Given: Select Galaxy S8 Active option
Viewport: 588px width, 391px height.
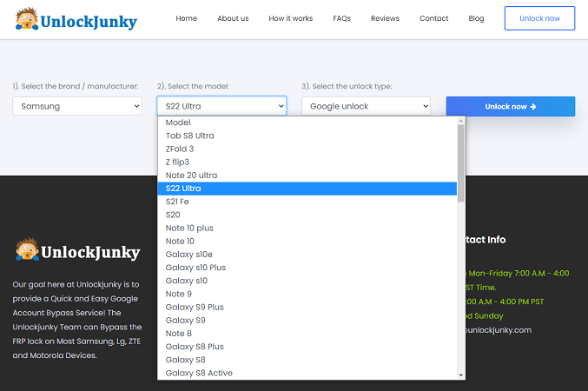Looking at the screenshot, I should [307, 373].
